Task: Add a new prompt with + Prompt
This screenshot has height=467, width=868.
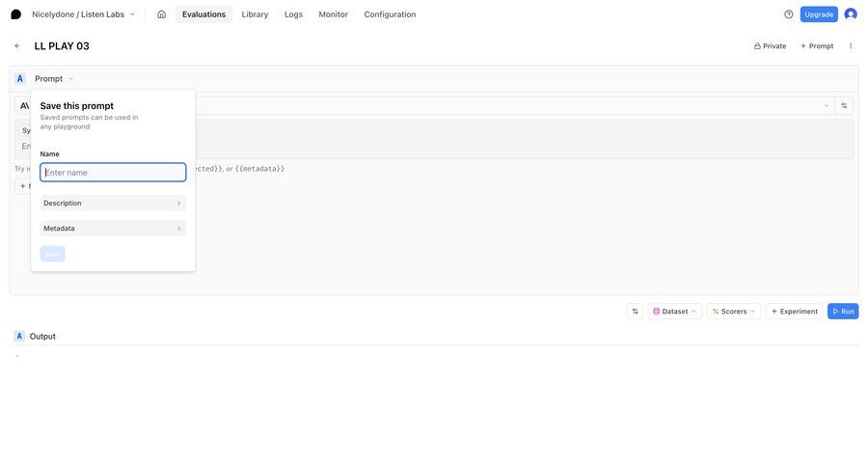Action: pyautogui.click(x=817, y=46)
